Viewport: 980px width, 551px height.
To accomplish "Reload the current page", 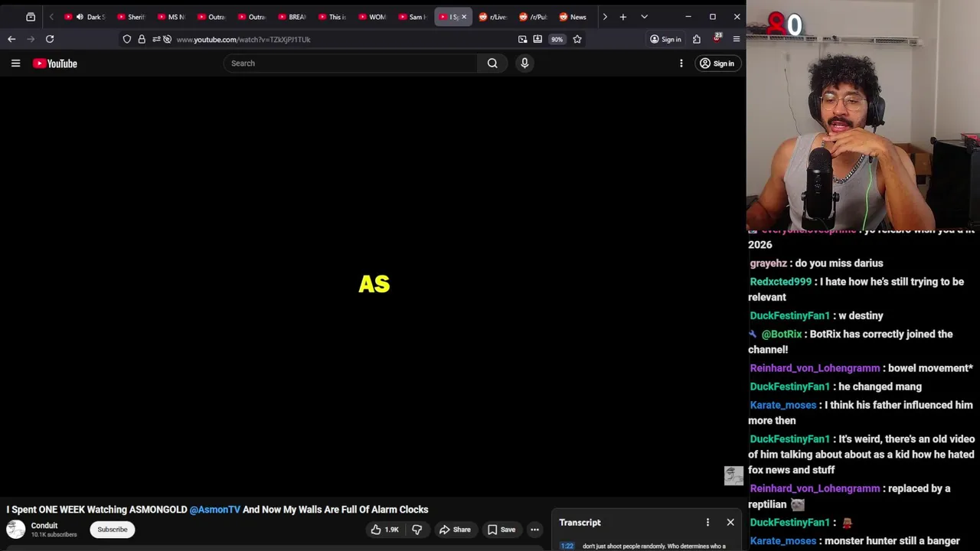I will 50,39.
